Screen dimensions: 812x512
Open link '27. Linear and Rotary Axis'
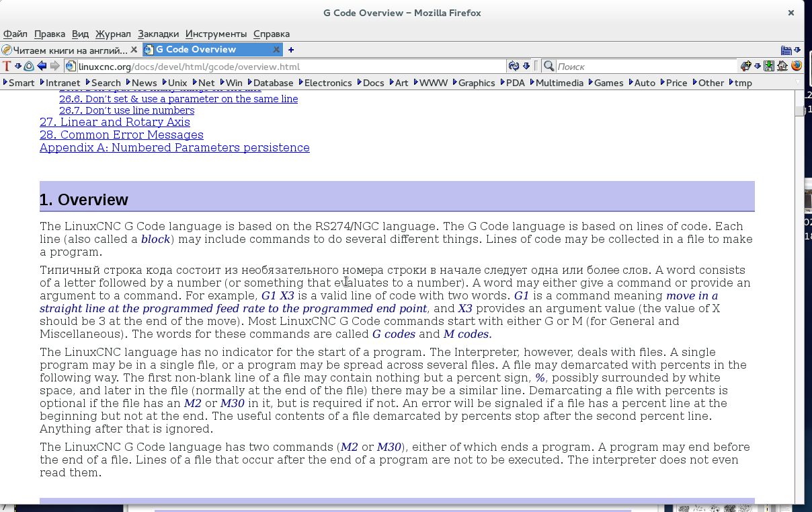[115, 122]
